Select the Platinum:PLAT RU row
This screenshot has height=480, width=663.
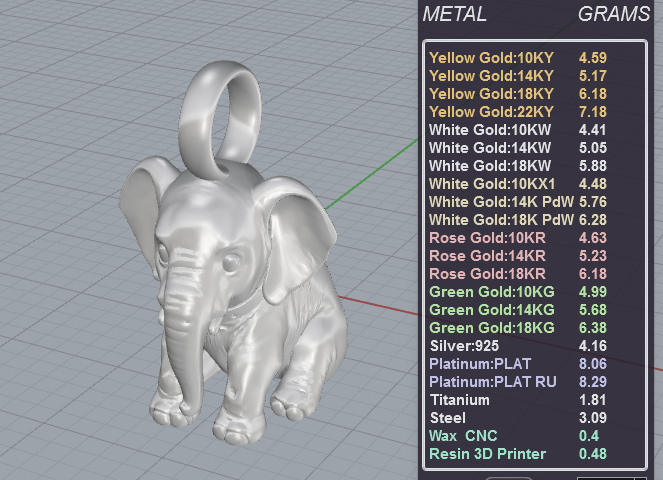[x=518, y=382]
